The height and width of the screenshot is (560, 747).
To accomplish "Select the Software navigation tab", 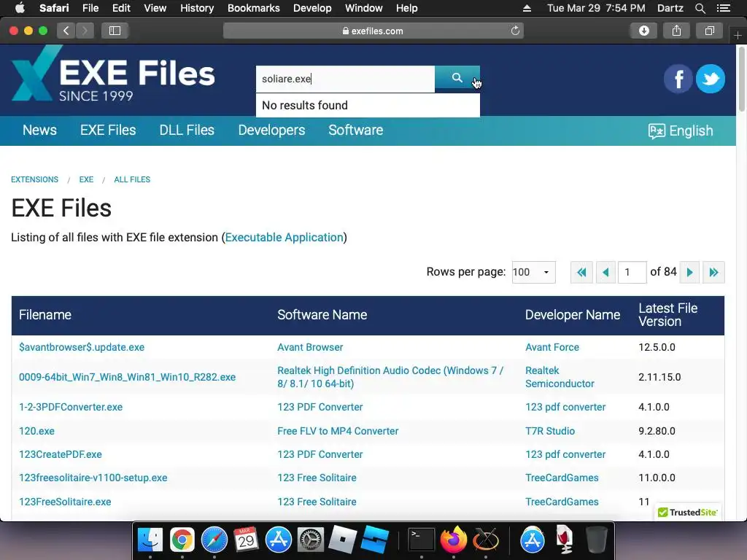I will click(x=356, y=130).
